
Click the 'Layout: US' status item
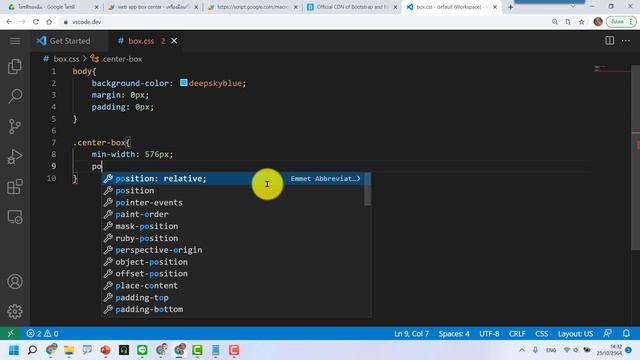[x=575, y=333]
